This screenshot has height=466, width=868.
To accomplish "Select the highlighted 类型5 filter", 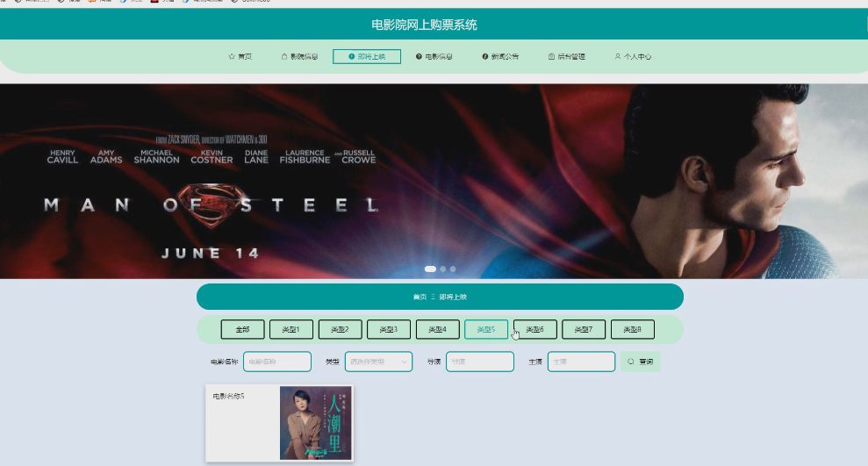I will [486, 329].
